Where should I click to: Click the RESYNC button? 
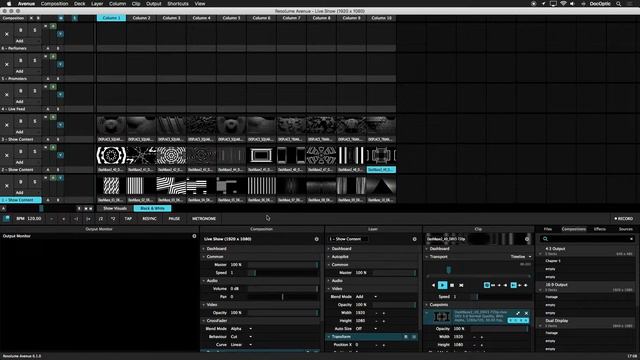pyautogui.click(x=149, y=219)
